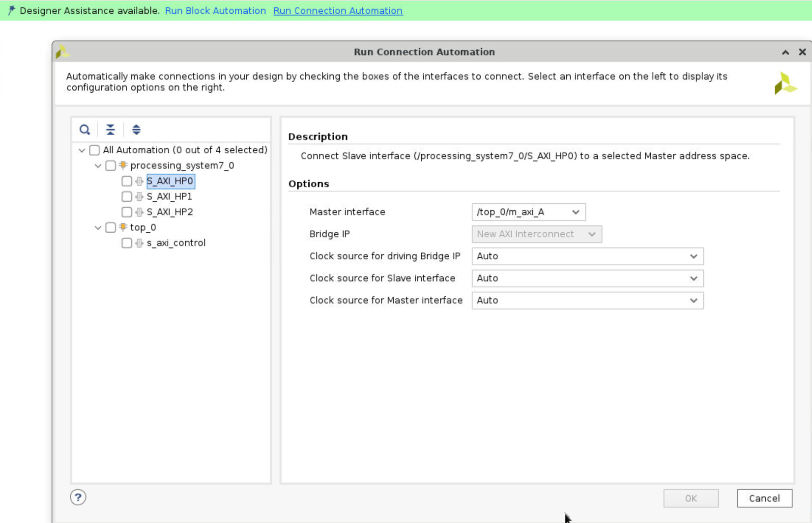Open Clock source for driving Bridge IP dropdown

pyautogui.click(x=587, y=256)
